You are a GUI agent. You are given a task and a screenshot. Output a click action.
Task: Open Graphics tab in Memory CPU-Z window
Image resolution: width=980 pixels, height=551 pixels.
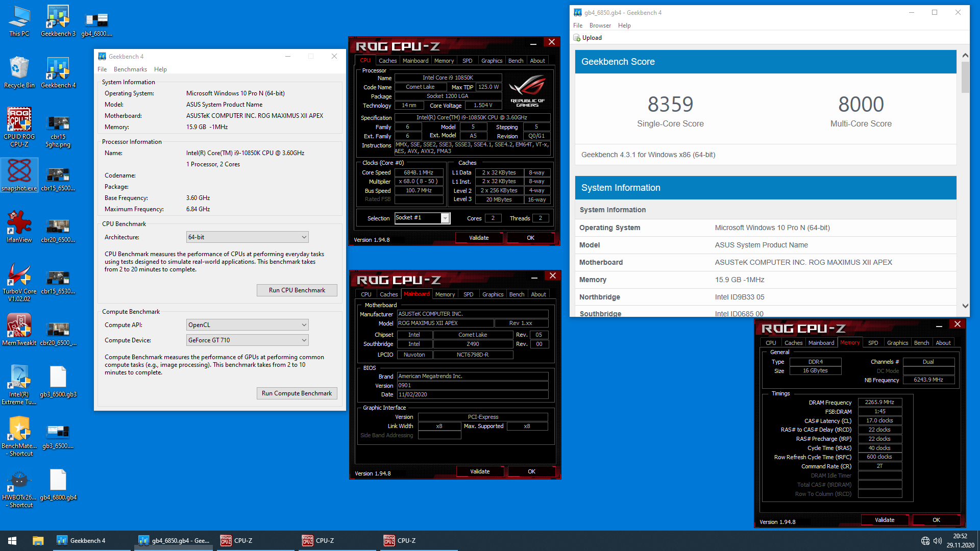tap(897, 343)
